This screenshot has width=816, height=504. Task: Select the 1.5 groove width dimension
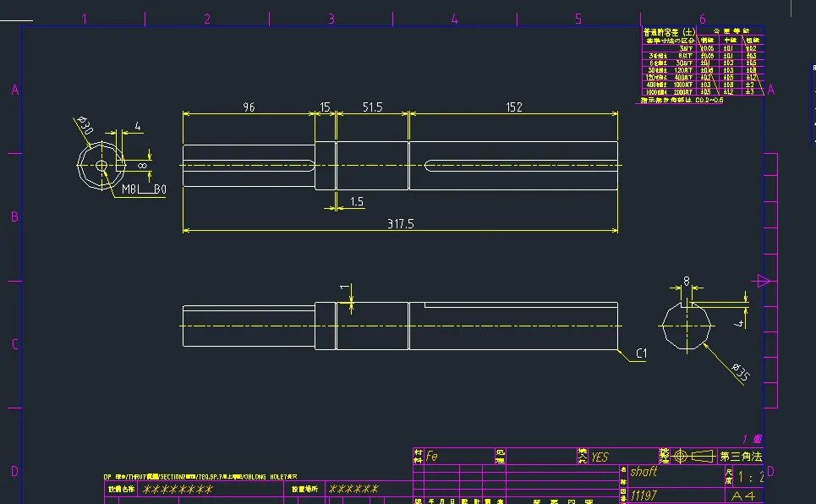356,201
